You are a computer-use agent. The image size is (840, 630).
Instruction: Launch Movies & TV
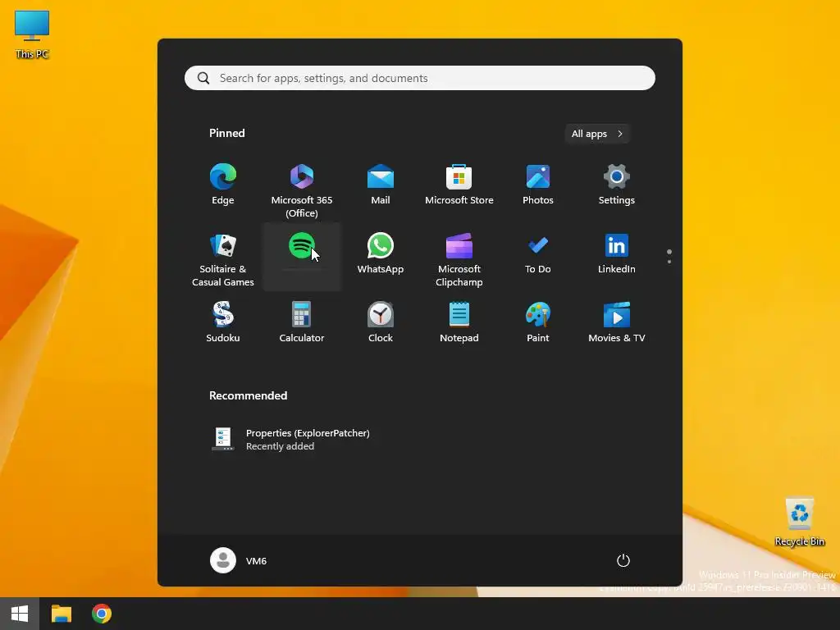pyautogui.click(x=617, y=322)
